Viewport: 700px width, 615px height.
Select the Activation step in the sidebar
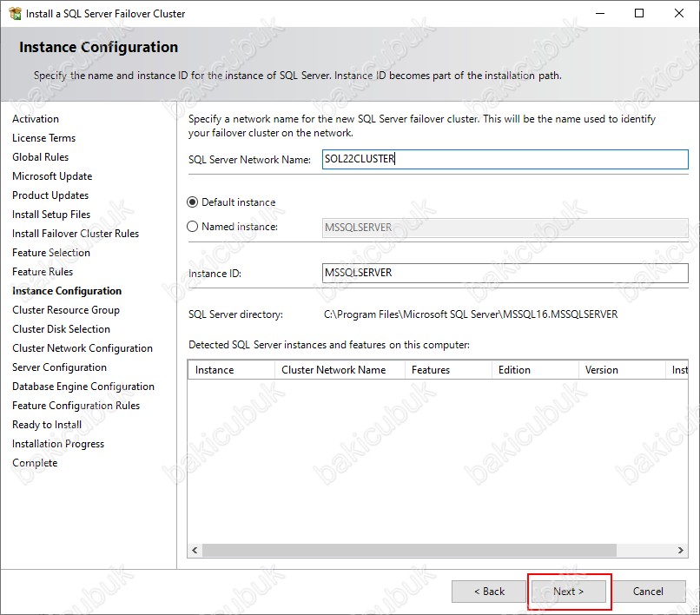tap(36, 119)
